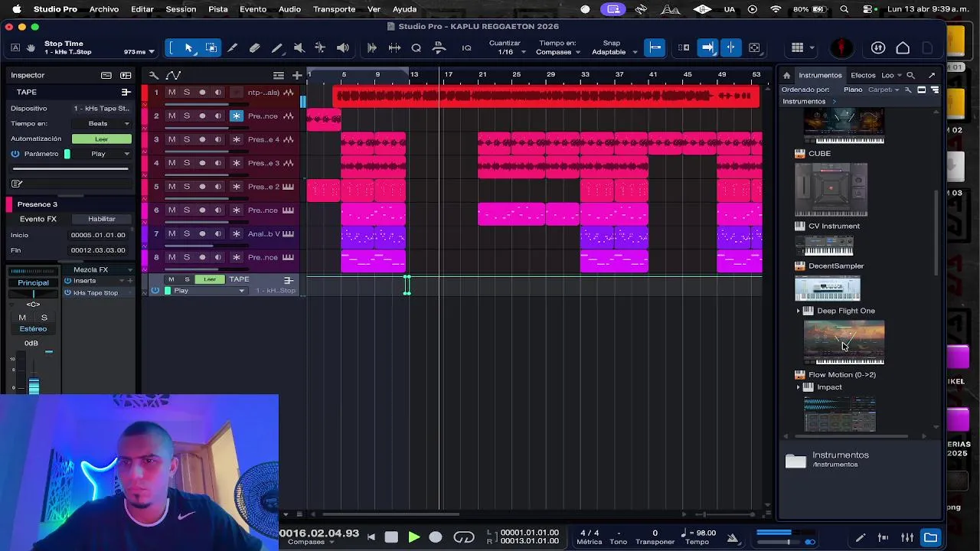The width and height of the screenshot is (980, 551).
Task: Add a new track with plus
Action: click(297, 75)
